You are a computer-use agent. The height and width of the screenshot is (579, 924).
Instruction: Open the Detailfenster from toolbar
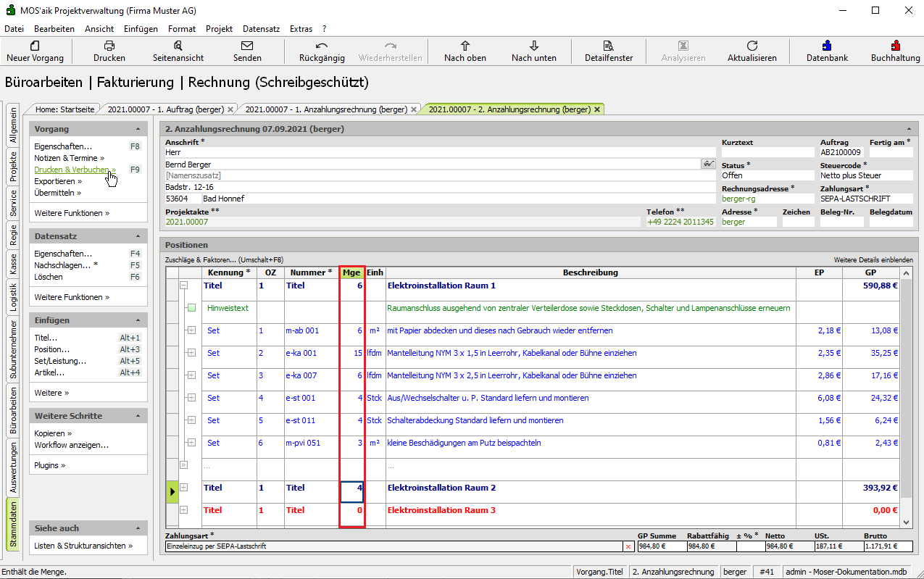[609, 46]
